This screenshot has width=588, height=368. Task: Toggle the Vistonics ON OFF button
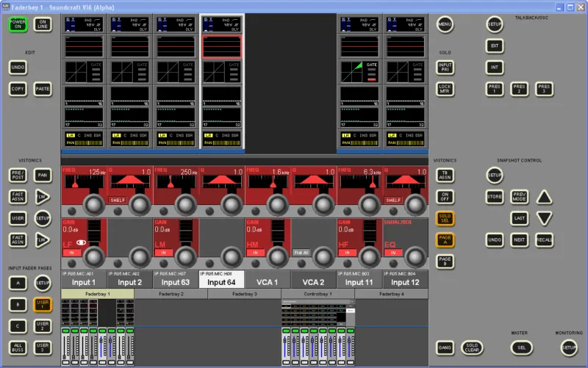(x=445, y=197)
